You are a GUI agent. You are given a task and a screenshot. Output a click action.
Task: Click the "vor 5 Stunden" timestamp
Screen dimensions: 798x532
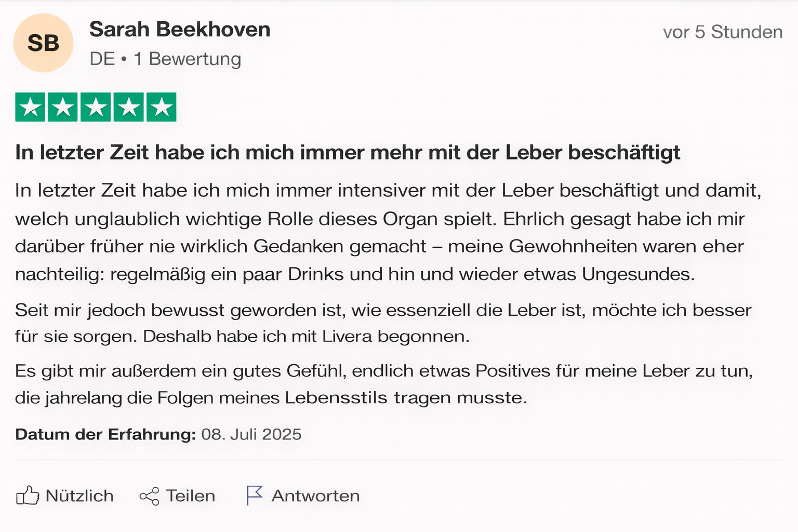tap(722, 32)
